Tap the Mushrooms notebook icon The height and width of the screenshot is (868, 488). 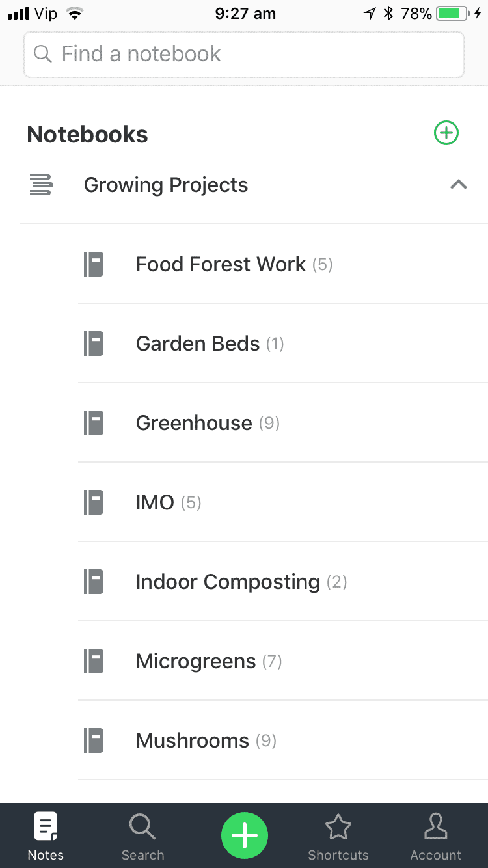point(94,740)
